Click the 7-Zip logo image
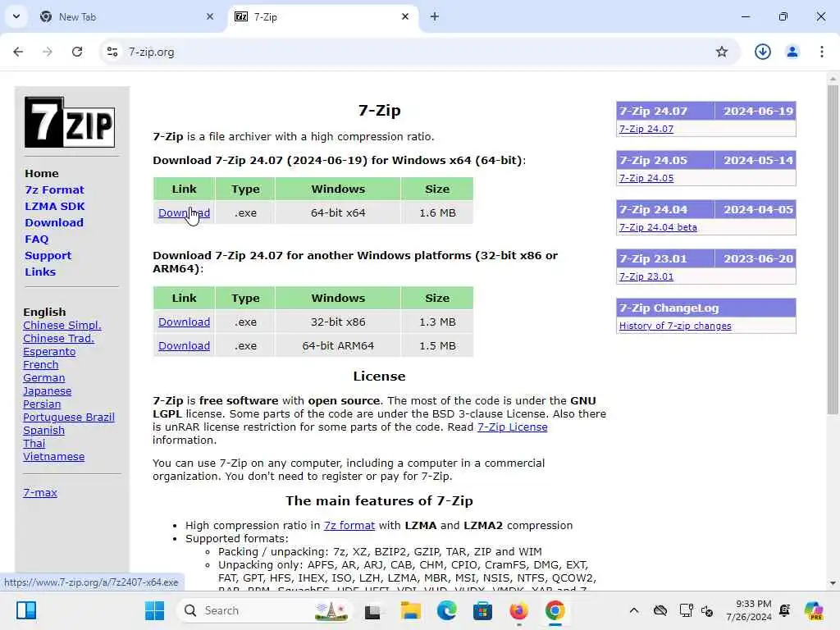This screenshot has width=840, height=630. point(70,121)
